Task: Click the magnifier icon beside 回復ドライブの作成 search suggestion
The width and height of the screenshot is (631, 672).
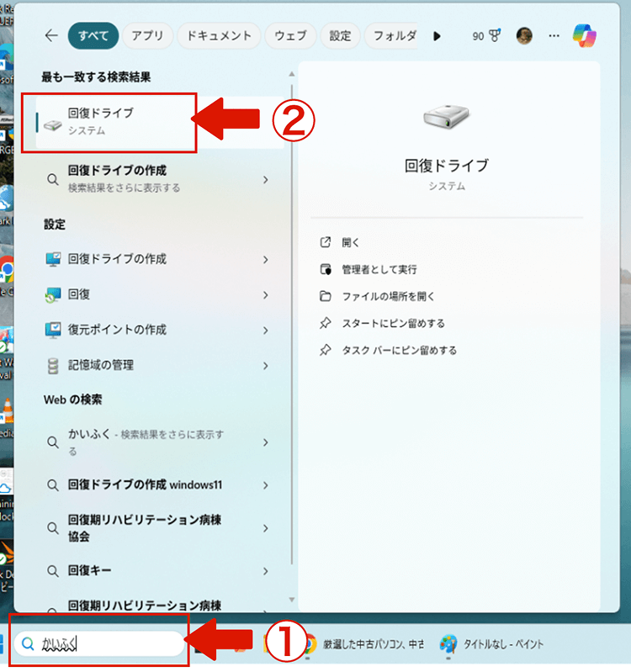Action: pyautogui.click(x=53, y=179)
